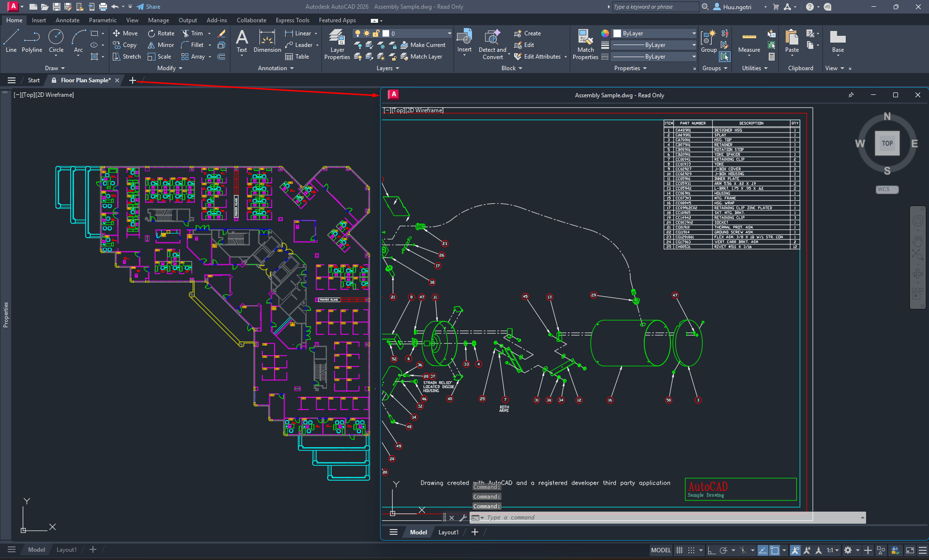Click the Match Properties tool
This screenshot has width=929, height=560.
click(x=585, y=44)
